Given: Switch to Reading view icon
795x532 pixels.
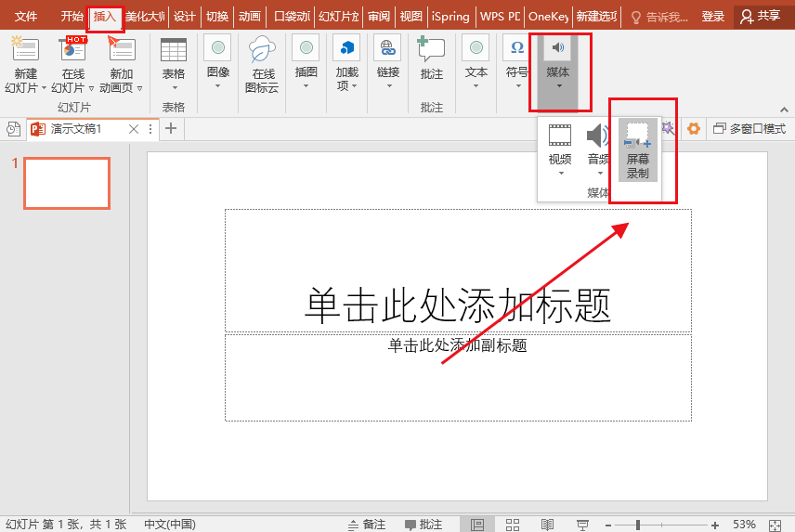Looking at the screenshot, I should (x=548, y=525).
